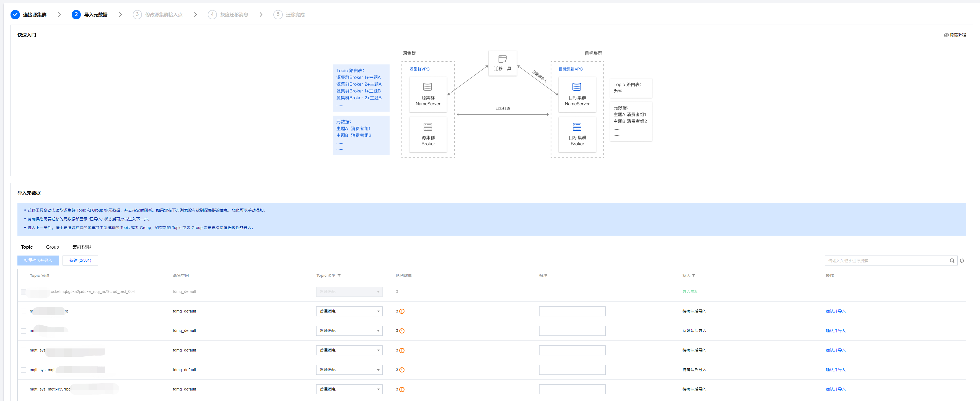Click the 目标集群 NameServer database icon
Screen dimensions: 980x401
[x=577, y=87]
